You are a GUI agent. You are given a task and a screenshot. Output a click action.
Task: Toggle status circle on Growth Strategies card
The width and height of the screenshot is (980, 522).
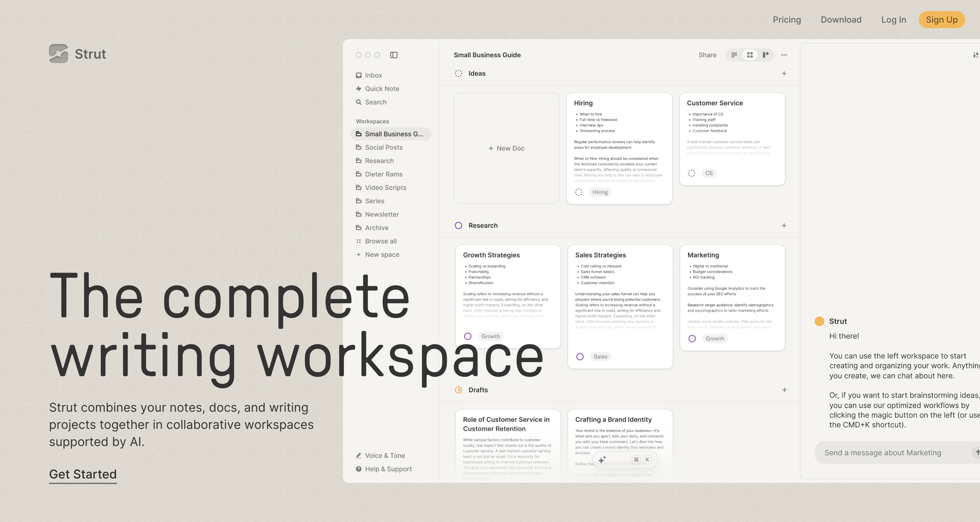point(468,336)
